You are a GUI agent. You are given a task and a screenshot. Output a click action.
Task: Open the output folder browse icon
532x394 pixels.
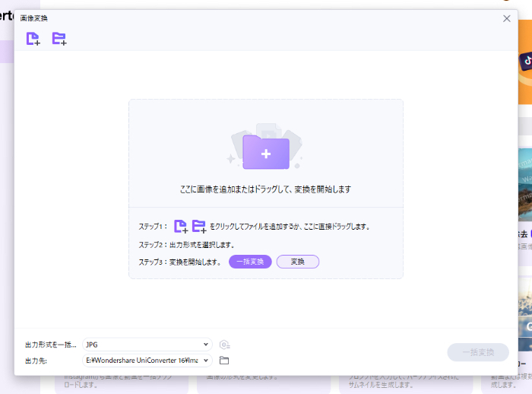coord(224,361)
